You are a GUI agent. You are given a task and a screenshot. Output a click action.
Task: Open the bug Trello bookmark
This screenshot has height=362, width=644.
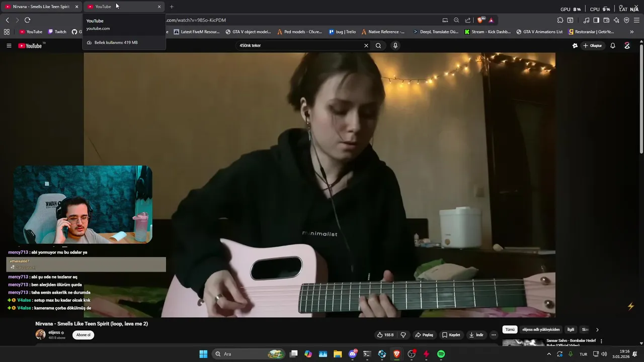pos(342,32)
